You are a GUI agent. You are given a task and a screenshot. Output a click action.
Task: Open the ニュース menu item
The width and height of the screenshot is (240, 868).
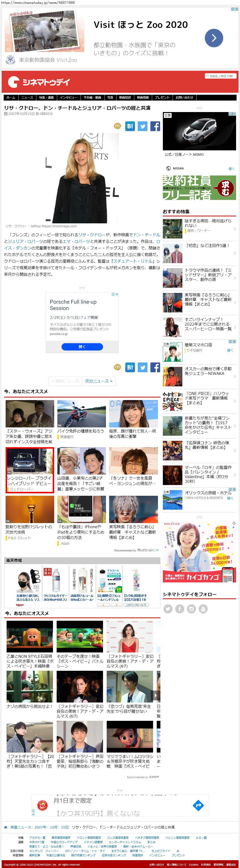pyautogui.click(x=27, y=97)
